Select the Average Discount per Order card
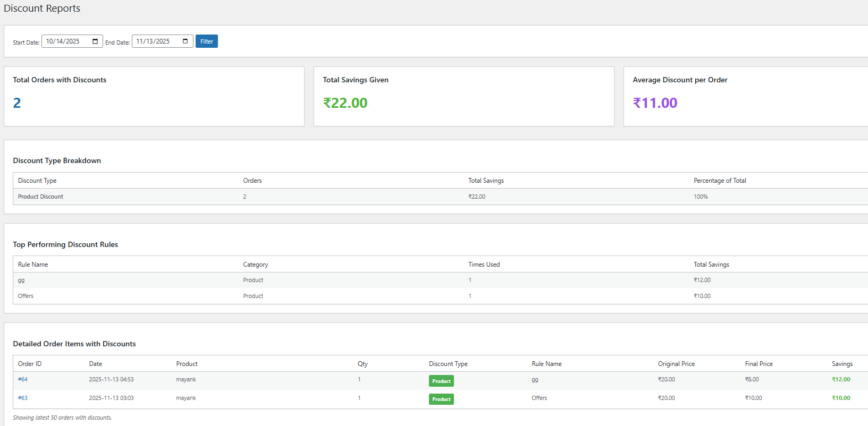Screen dimensions: 868x426 (744, 96)
